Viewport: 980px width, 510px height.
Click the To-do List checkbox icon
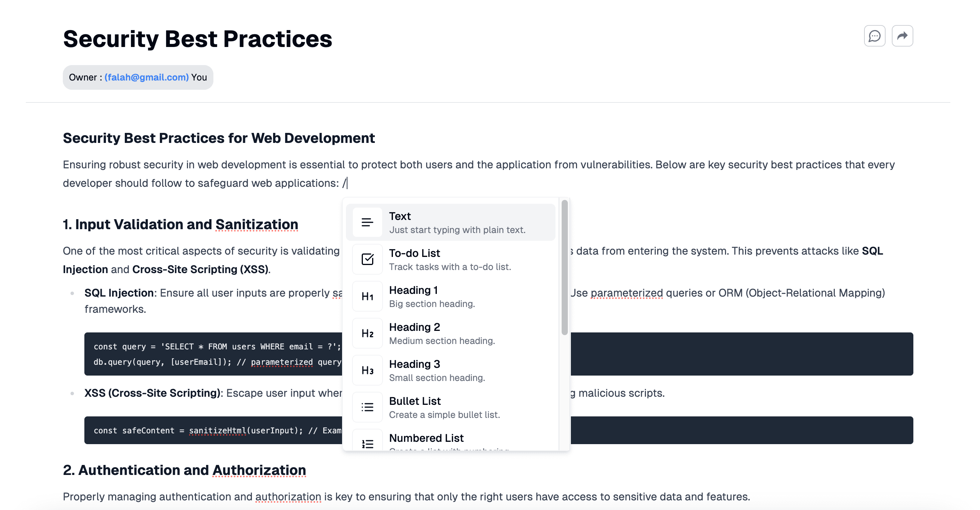click(x=367, y=259)
